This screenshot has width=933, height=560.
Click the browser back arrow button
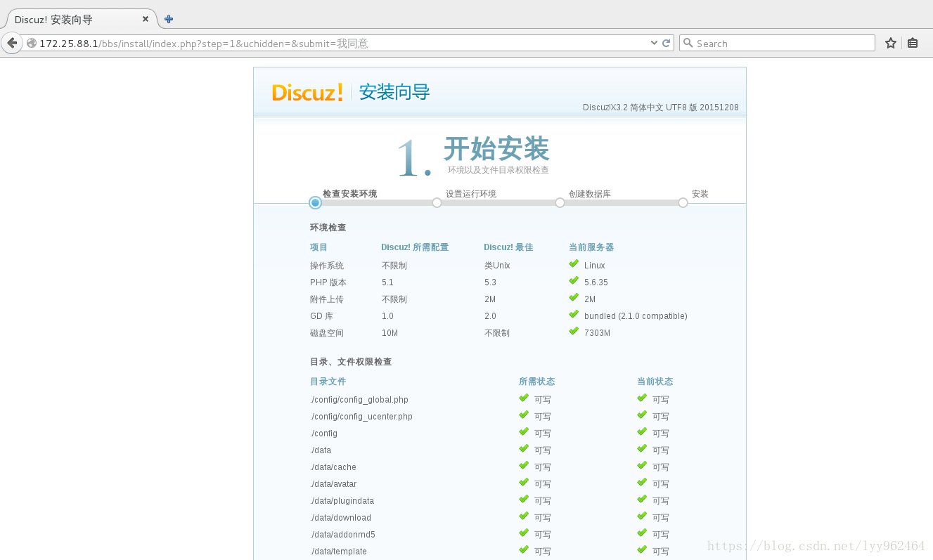(12, 43)
